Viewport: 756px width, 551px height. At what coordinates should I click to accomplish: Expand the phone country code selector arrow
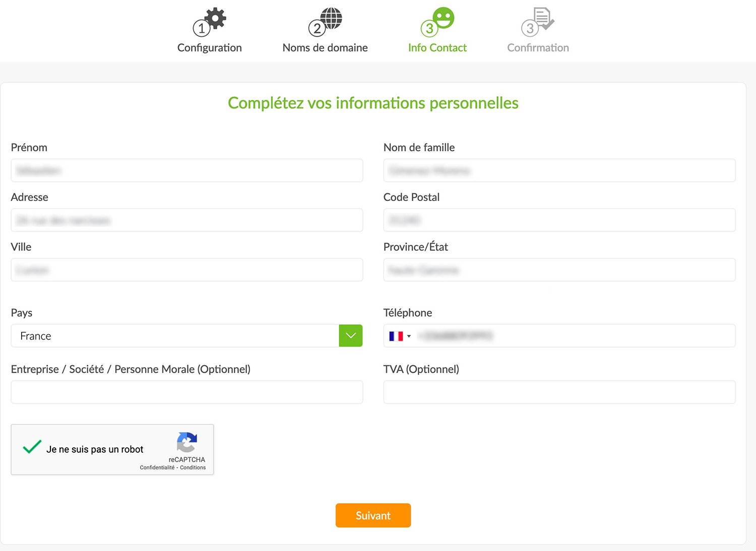pyautogui.click(x=409, y=336)
